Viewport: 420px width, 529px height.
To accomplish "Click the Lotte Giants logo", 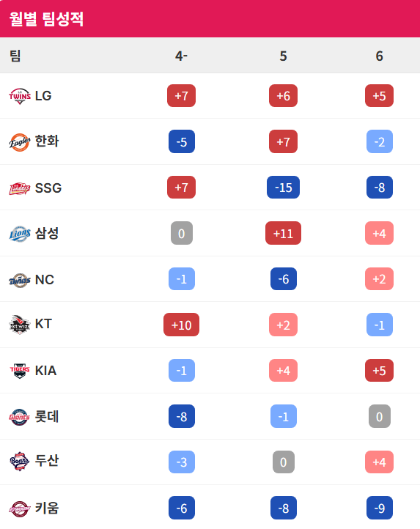I will pos(20,417).
